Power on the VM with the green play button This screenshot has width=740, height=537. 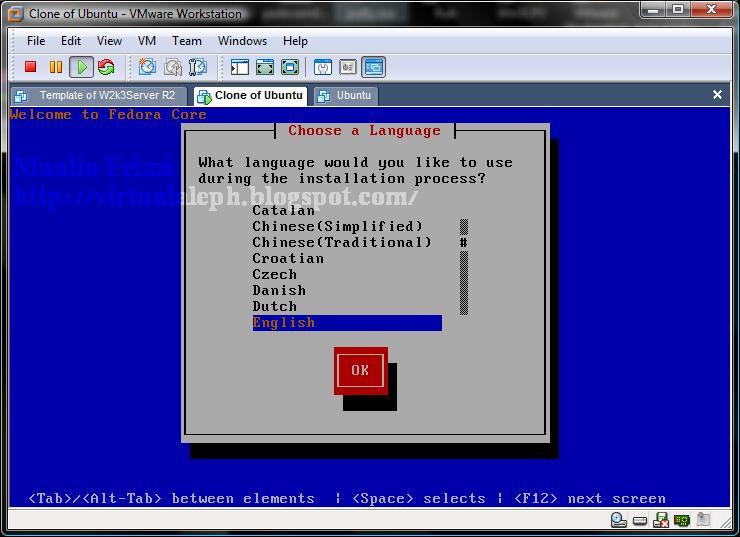81,67
